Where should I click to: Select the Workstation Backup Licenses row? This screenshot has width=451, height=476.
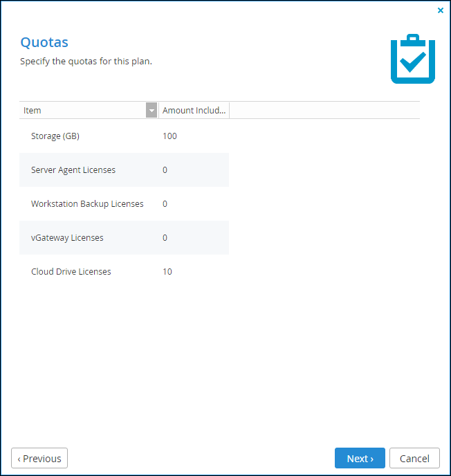pyautogui.click(x=124, y=203)
